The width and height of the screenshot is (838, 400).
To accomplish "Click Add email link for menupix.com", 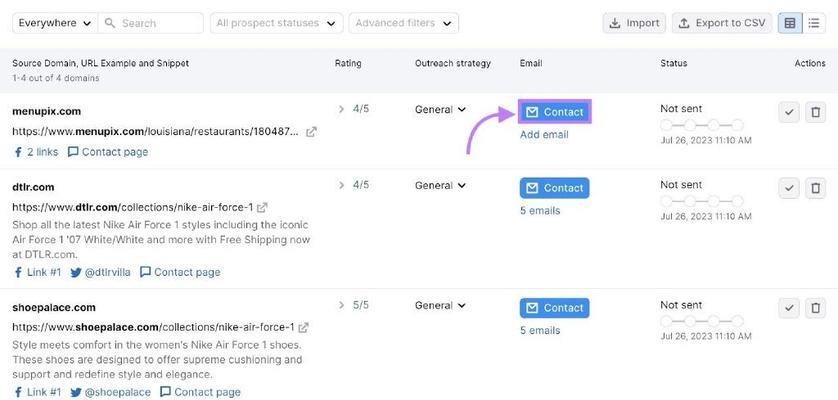I will pos(544,135).
